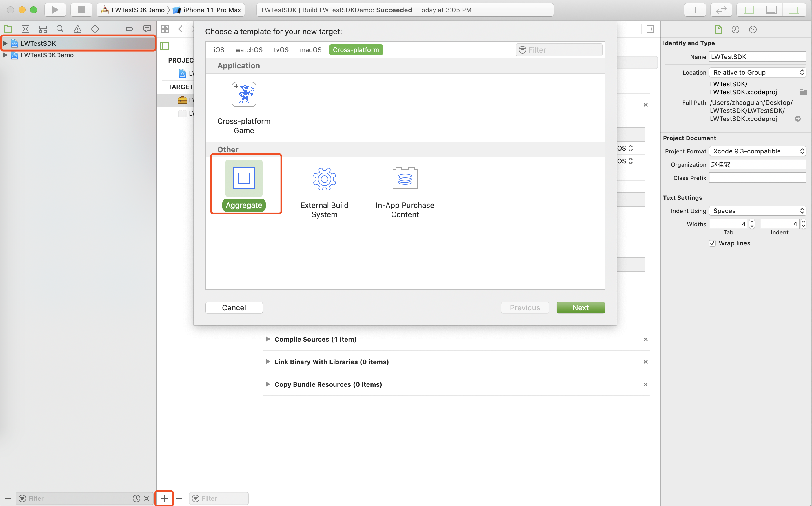The height and width of the screenshot is (506, 812).
Task: Toggle the bottom debug area visibility
Action: pos(771,10)
